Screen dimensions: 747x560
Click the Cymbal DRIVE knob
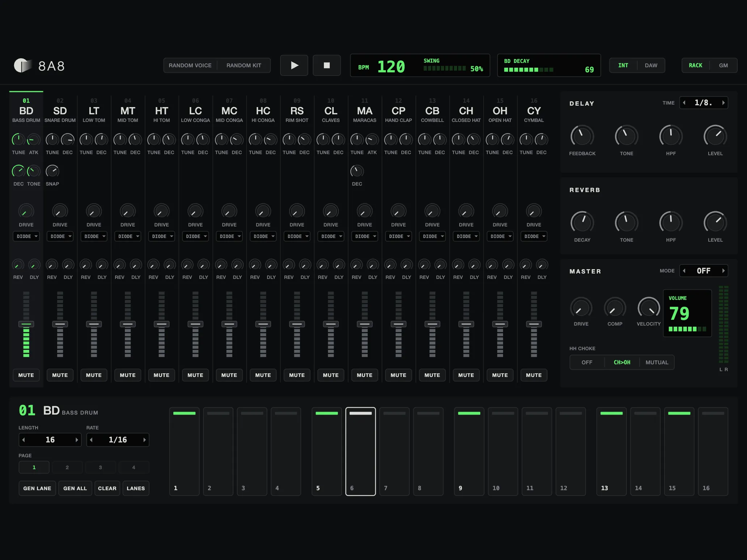(534, 211)
